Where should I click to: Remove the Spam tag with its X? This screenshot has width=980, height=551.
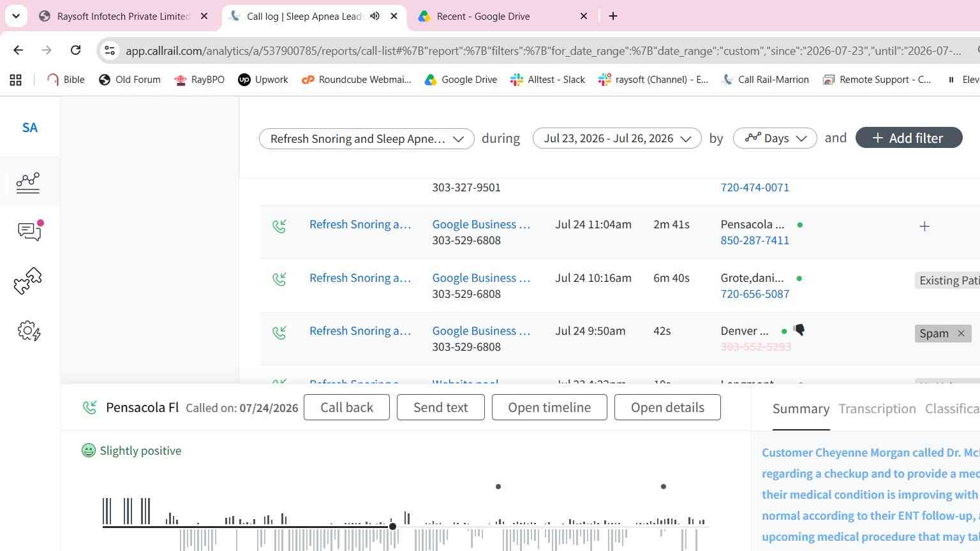(961, 334)
